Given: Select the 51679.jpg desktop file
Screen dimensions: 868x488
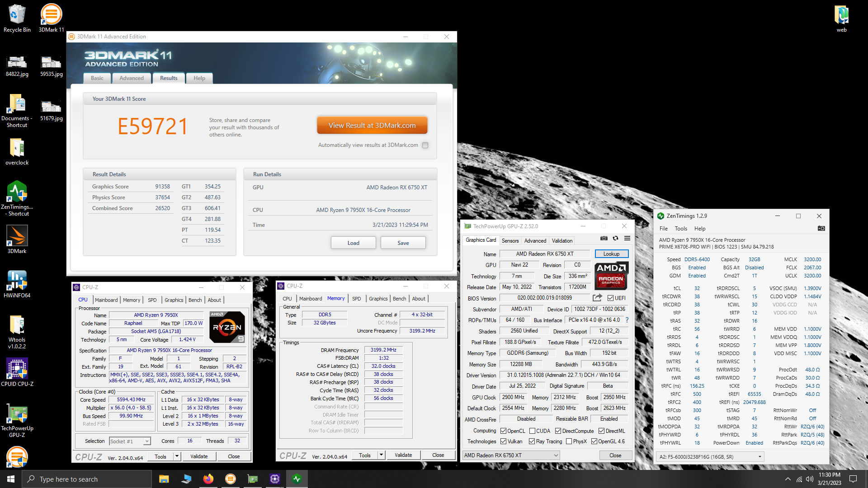Looking at the screenshot, I should pyautogui.click(x=51, y=110).
